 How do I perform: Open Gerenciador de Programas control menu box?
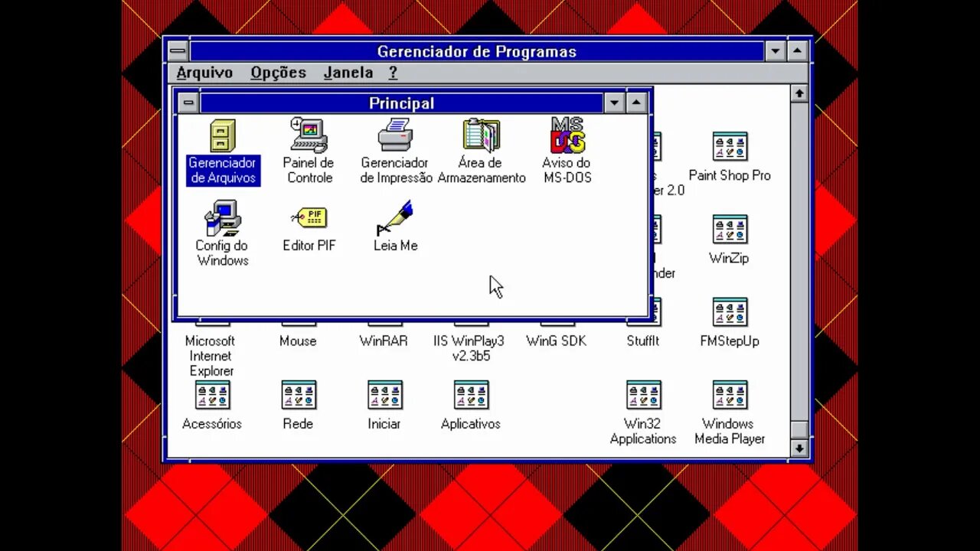178,51
